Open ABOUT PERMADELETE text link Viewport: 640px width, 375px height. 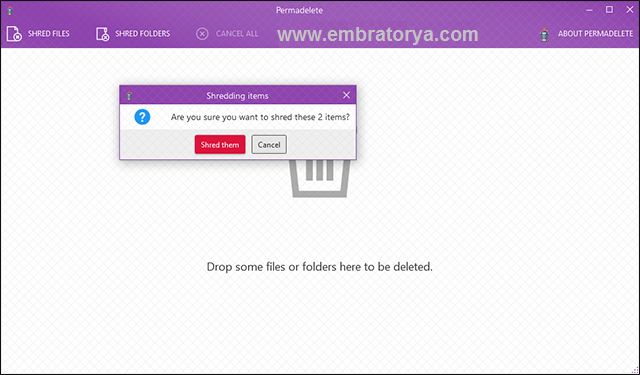coord(596,34)
